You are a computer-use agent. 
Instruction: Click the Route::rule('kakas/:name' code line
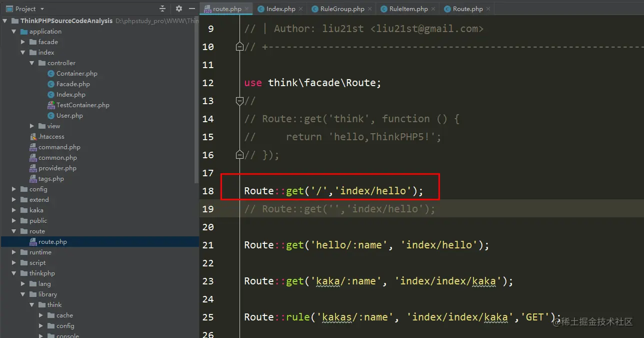[x=402, y=317]
